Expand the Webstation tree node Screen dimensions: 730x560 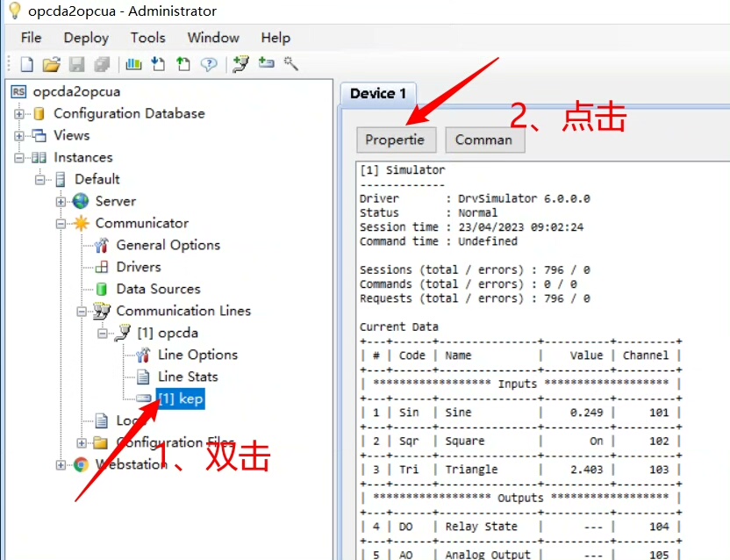(x=61, y=464)
